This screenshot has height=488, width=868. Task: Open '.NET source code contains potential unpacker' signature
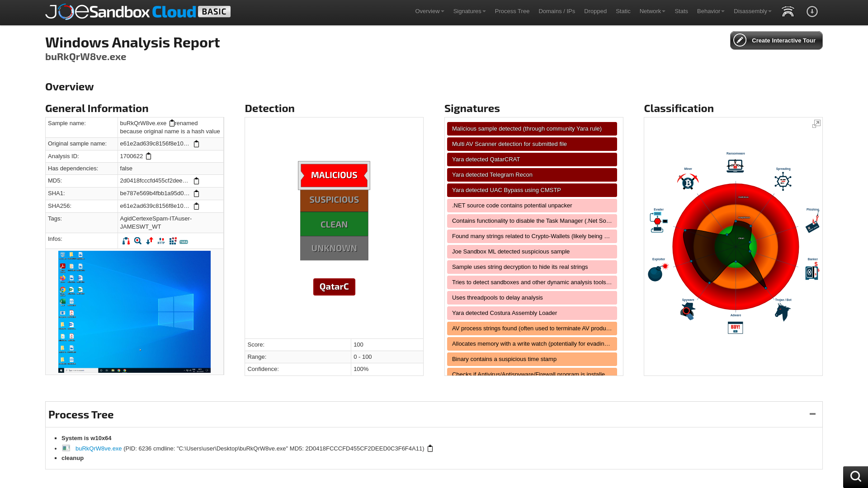pyautogui.click(x=532, y=206)
